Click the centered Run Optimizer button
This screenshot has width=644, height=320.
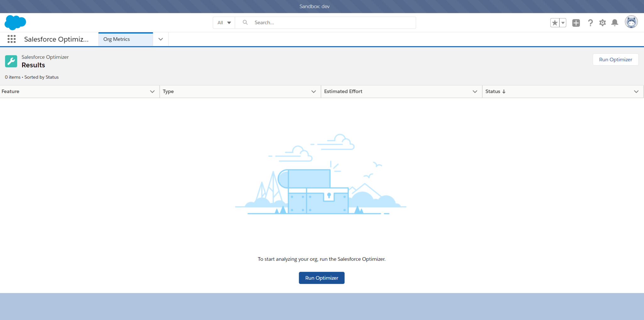click(x=321, y=278)
